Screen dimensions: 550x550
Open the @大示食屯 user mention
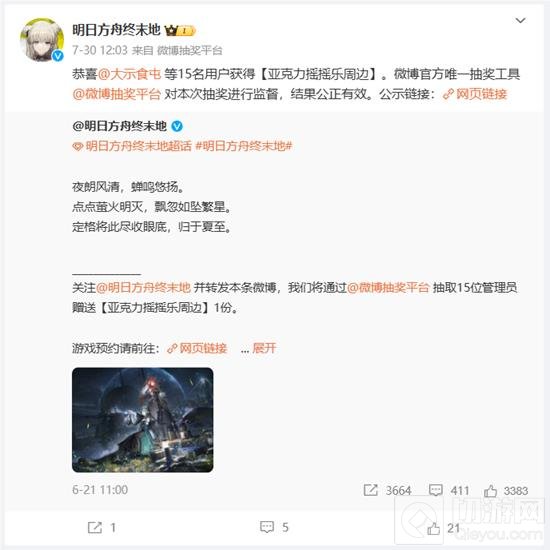(x=129, y=74)
